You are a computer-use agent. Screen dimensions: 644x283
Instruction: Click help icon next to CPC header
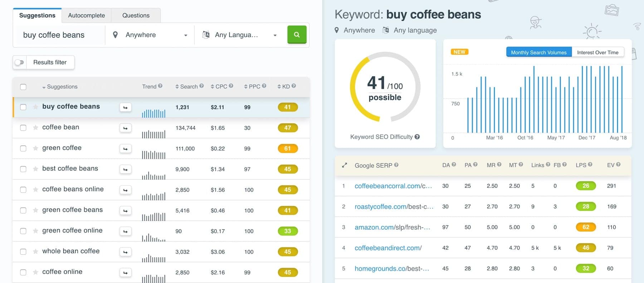tap(231, 86)
